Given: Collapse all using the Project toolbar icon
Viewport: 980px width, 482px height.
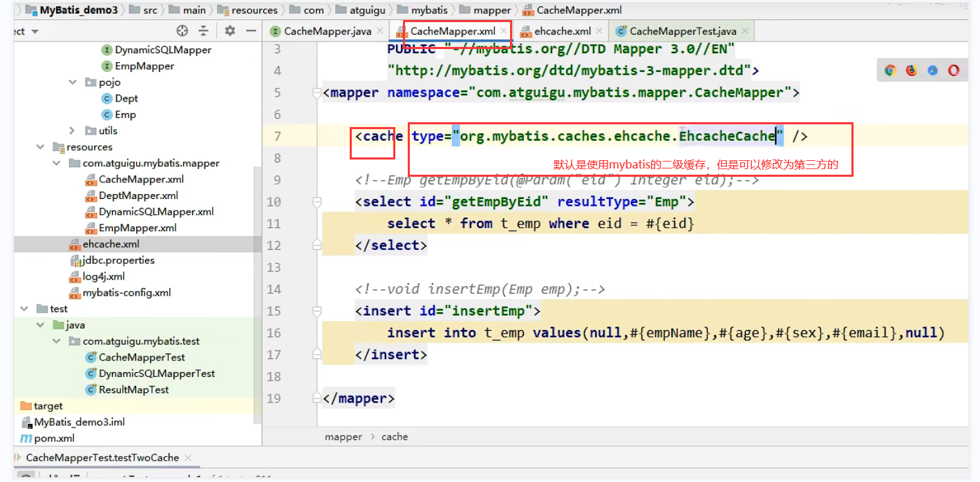Looking at the screenshot, I should click(x=203, y=31).
